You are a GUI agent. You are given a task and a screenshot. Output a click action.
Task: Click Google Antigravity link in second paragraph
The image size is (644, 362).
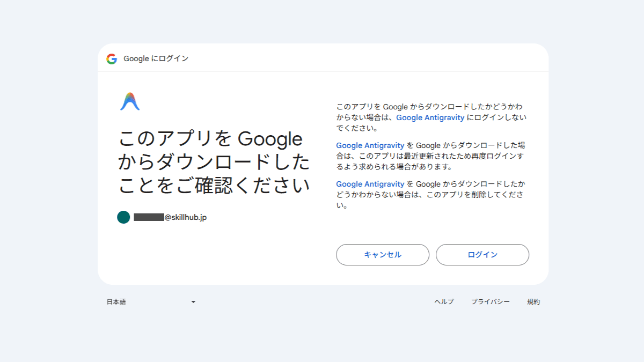(370, 145)
